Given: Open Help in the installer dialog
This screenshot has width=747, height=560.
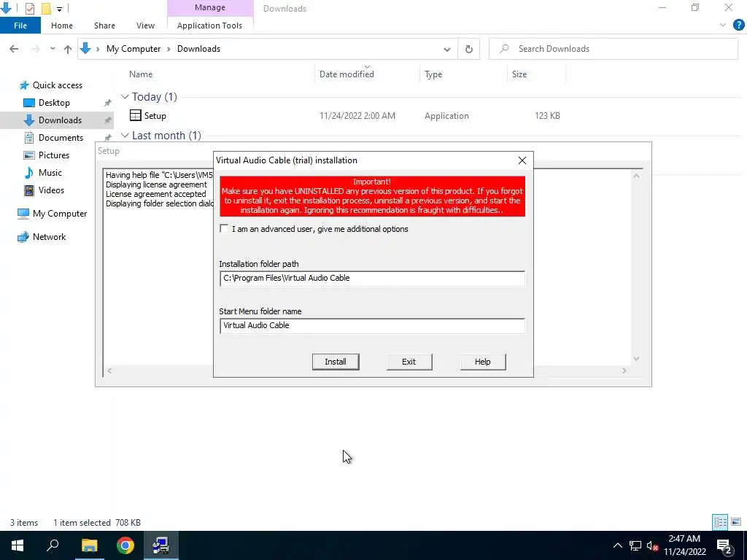Looking at the screenshot, I should 483,362.
